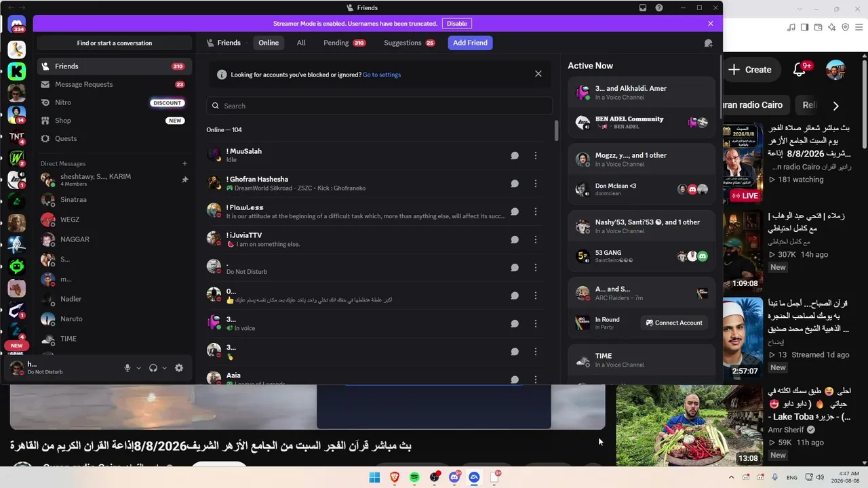Toggle Discord microphone mute

click(x=127, y=368)
